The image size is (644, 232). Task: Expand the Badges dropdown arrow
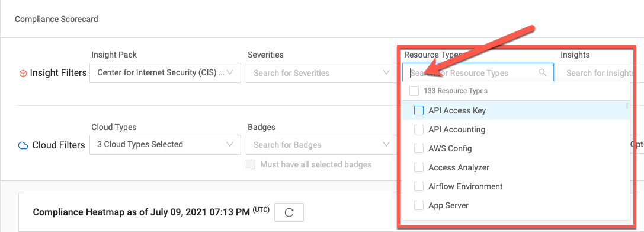[386, 144]
